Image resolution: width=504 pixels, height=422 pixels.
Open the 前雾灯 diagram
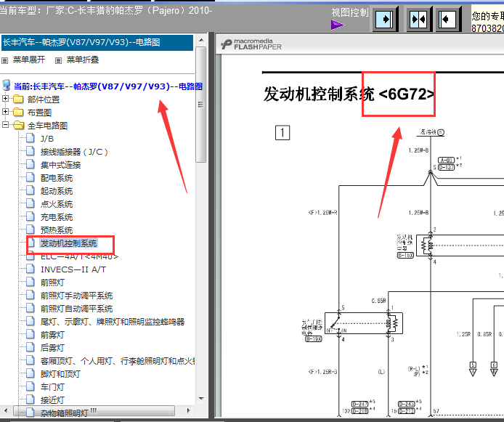point(52,335)
